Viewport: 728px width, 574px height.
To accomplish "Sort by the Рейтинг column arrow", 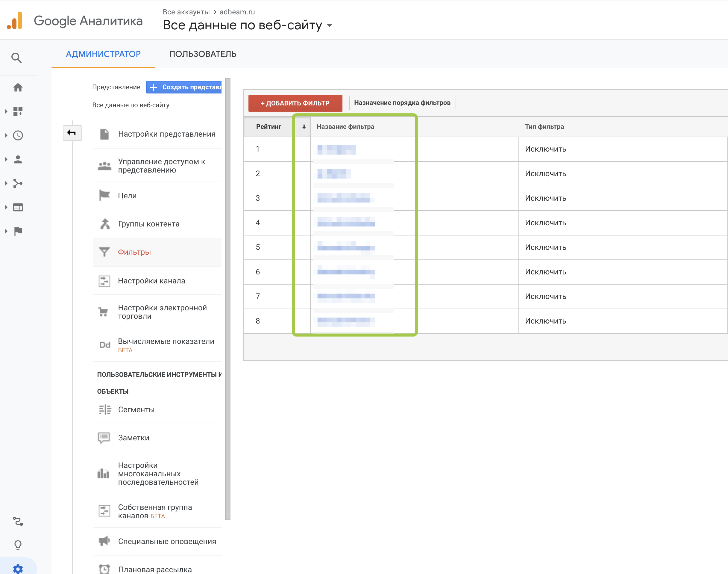I will (x=304, y=127).
